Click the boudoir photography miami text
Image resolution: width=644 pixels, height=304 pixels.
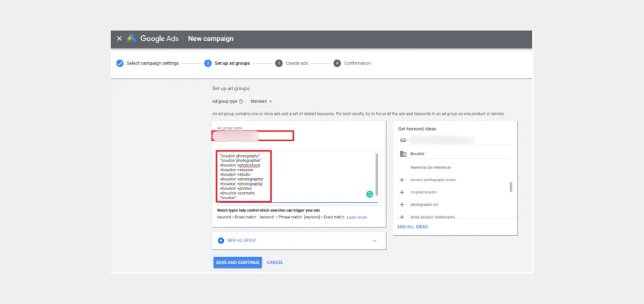434,180
